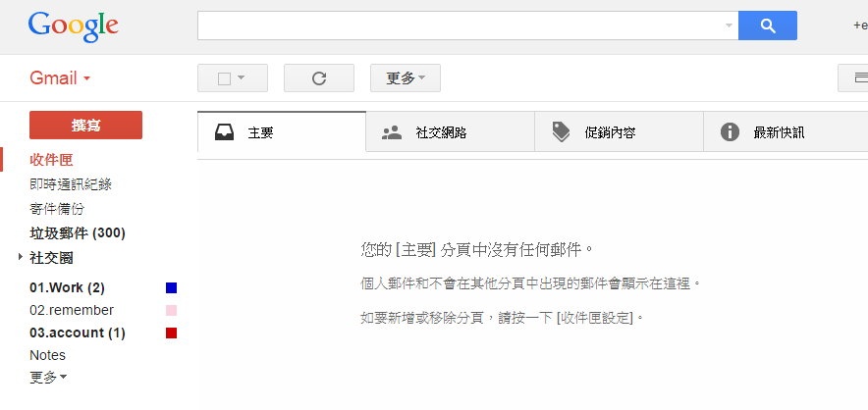Open 垃圾郵件 (300) folder

(x=78, y=233)
